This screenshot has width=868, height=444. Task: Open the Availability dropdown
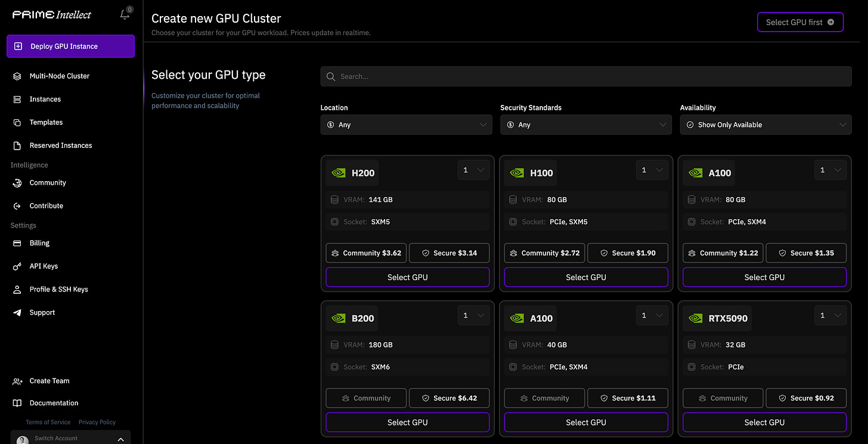point(766,125)
